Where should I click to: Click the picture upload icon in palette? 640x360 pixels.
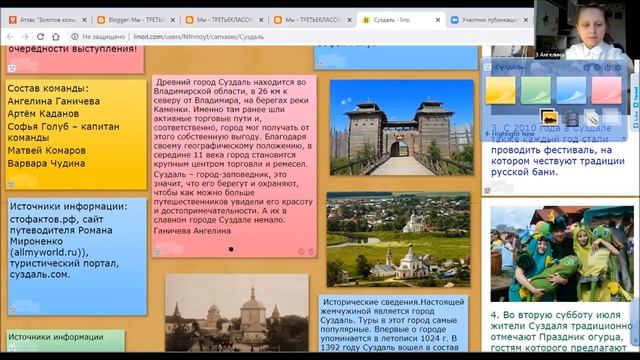pyautogui.click(x=548, y=117)
